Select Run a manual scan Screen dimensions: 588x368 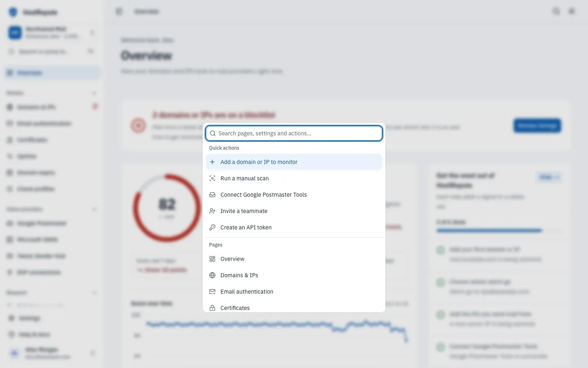(x=294, y=178)
